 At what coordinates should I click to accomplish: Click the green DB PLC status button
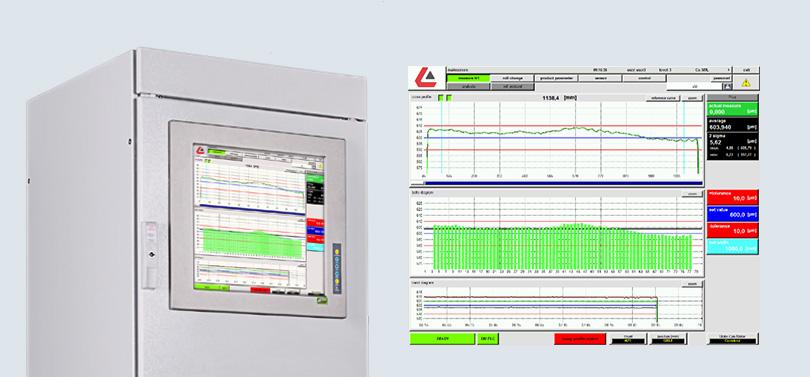[487, 339]
